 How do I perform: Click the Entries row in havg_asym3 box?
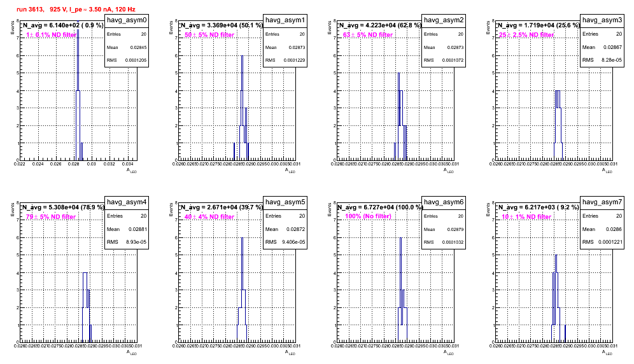pos(602,34)
